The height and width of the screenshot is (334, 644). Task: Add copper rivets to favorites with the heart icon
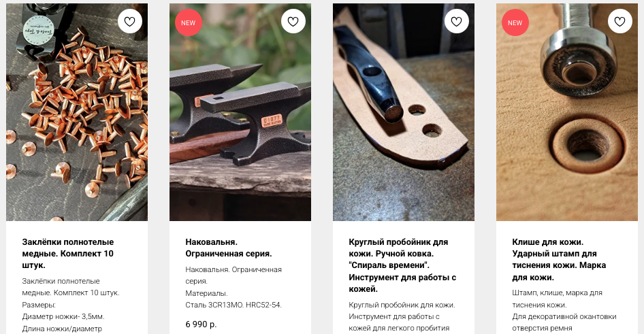[130, 21]
